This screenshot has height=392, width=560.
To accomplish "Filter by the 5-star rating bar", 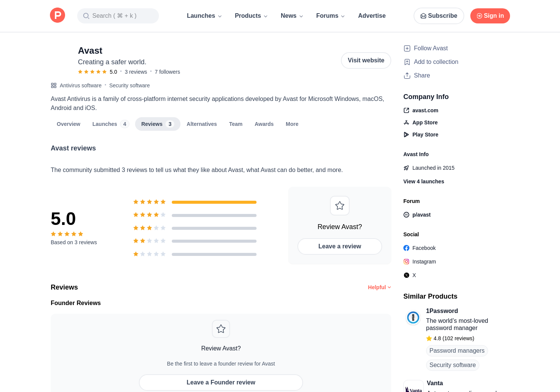I will point(214,202).
